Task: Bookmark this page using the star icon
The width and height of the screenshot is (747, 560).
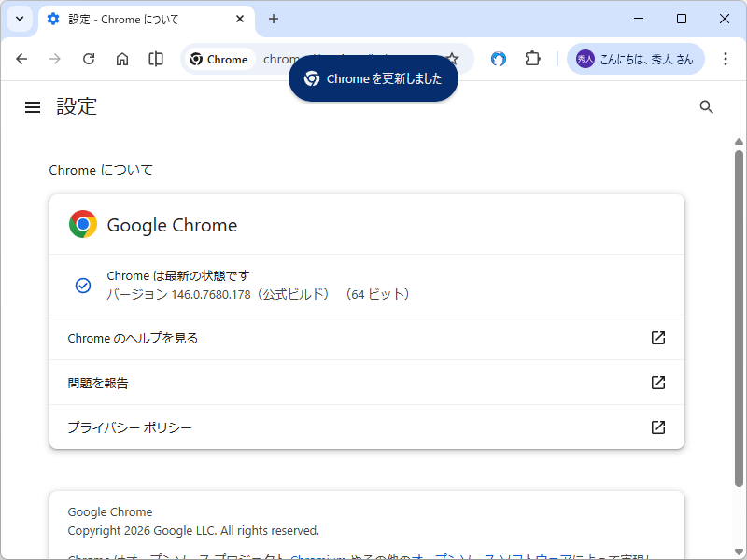Action: (453, 58)
